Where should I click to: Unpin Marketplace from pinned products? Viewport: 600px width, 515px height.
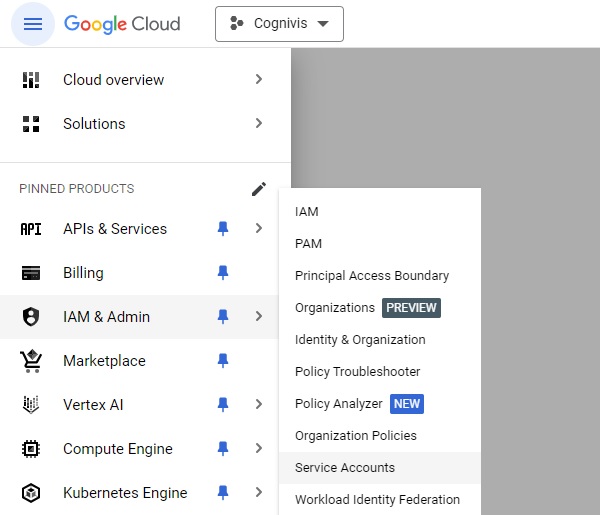coord(223,361)
